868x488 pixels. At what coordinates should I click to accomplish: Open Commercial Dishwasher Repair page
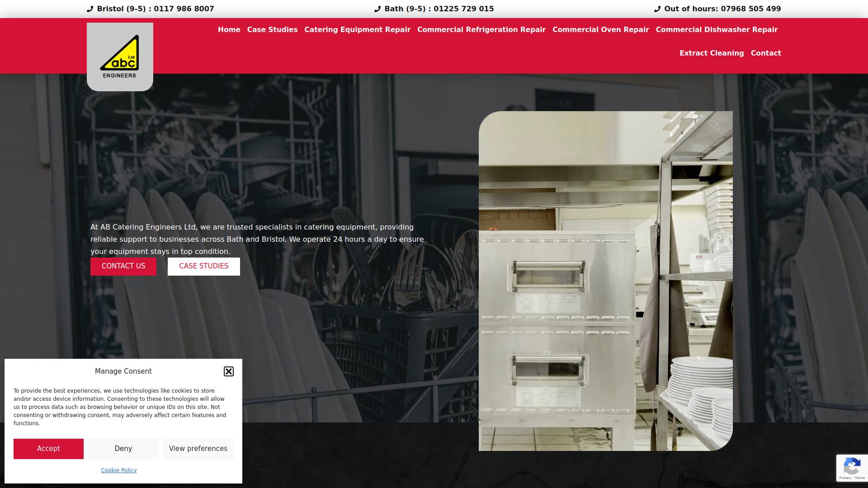(717, 30)
